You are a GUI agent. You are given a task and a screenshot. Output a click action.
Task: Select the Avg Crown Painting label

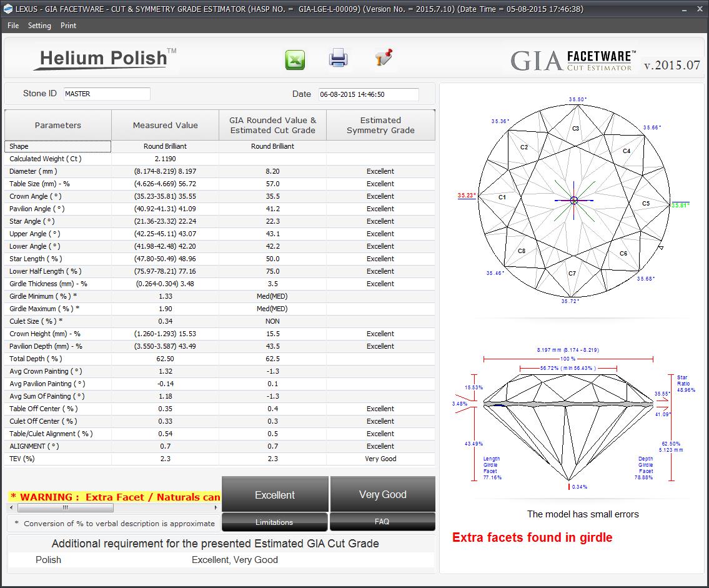coord(46,371)
